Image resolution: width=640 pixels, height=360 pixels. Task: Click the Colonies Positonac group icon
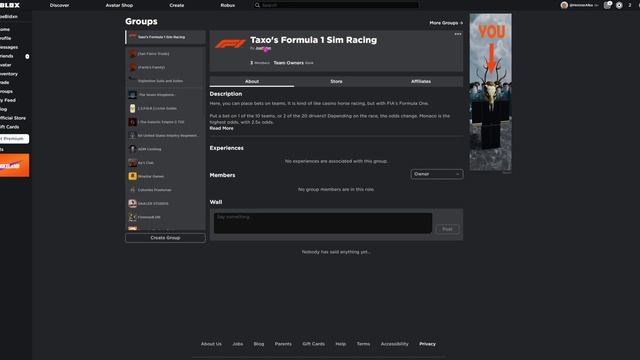click(132, 190)
